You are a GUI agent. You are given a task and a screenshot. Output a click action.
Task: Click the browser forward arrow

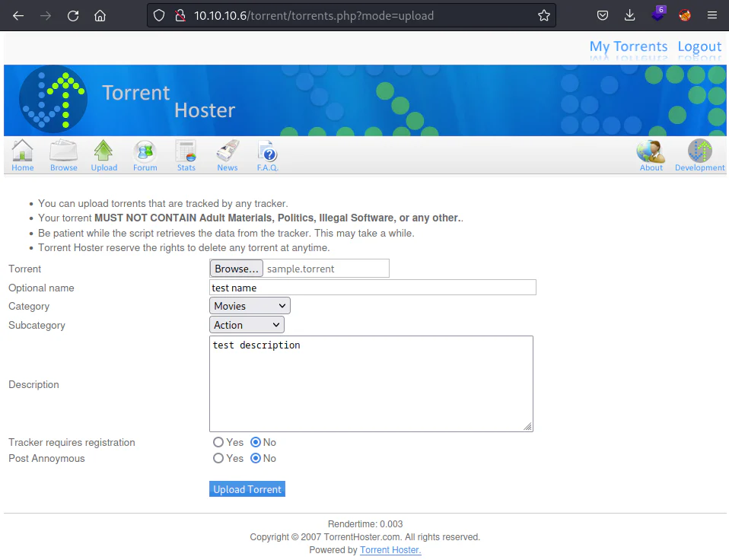click(x=46, y=16)
